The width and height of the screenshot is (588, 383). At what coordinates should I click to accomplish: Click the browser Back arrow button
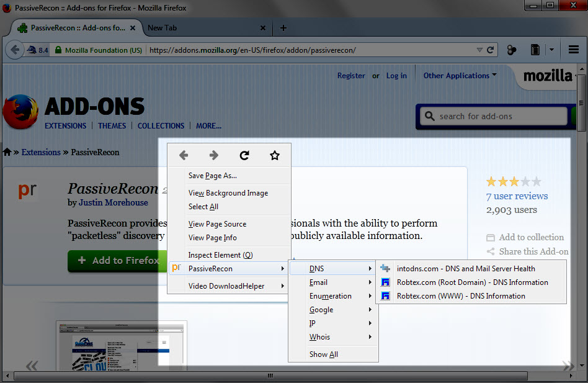(x=15, y=50)
